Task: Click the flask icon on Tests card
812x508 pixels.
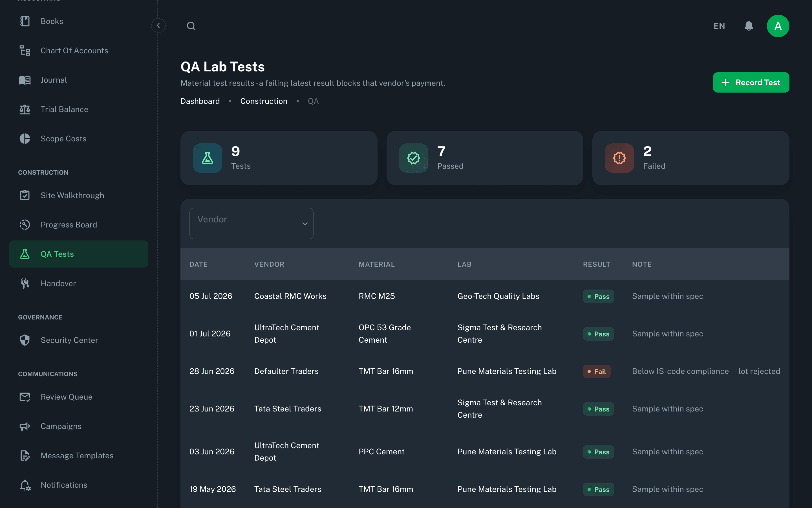Action: pyautogui.click(x=207, y=158)
